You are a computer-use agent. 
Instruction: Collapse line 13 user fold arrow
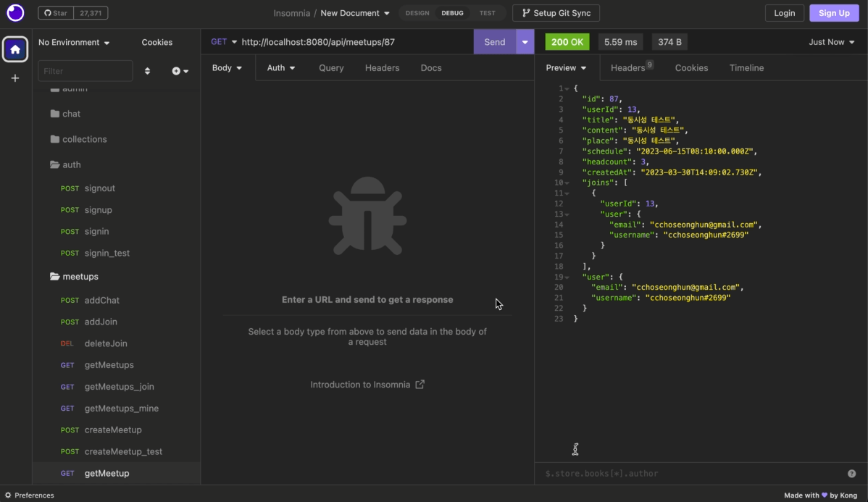(567, 214)
